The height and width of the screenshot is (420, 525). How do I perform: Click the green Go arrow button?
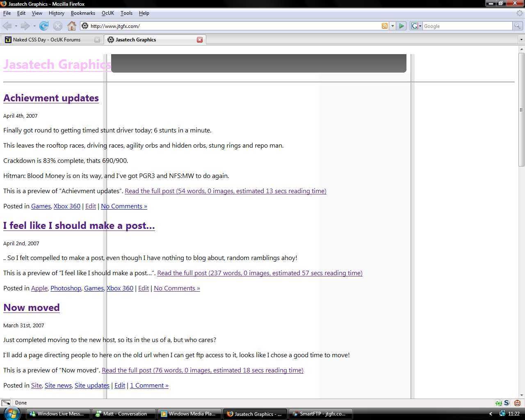[402, 26]
